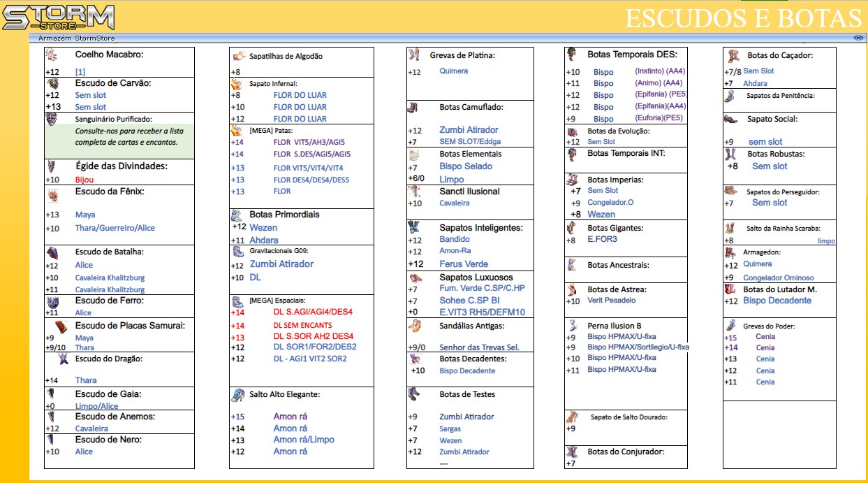Click the ESCUDOS E BOTAS heading
Viewport: 868px width, 483px height.
[743, 18]
